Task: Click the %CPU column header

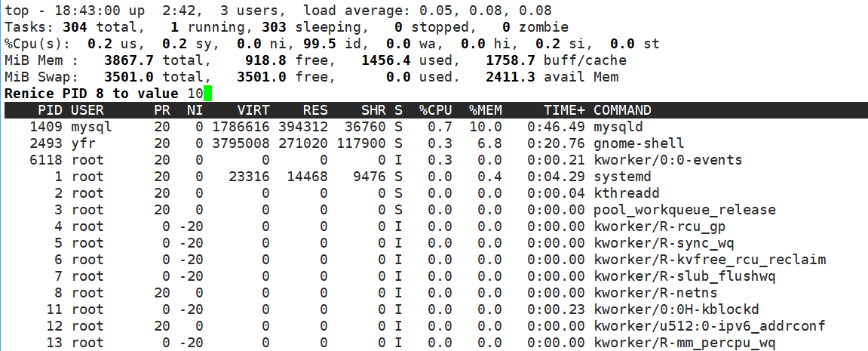Action: click(x=436, y=110)
